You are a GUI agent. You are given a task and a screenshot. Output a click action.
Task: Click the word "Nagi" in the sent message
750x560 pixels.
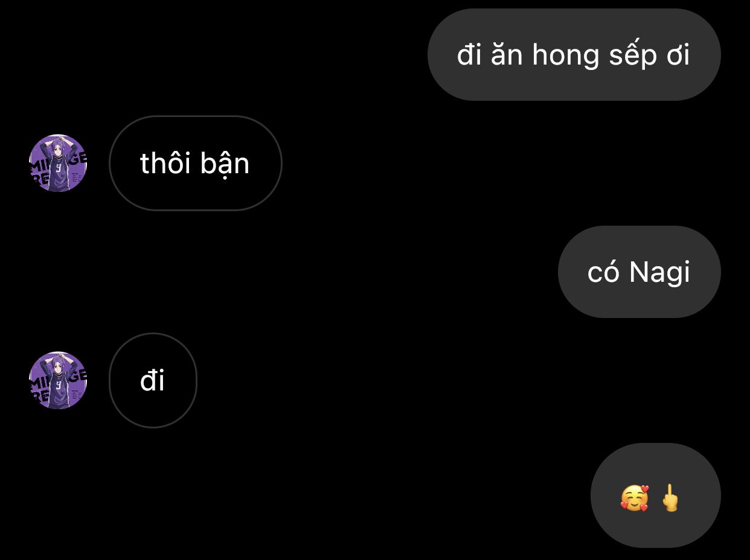[x=659, y=273]
